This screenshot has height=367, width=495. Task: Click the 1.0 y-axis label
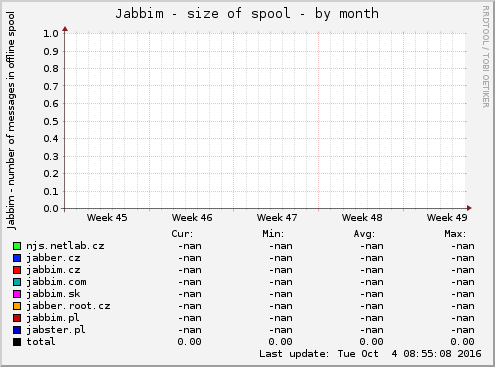51,34
